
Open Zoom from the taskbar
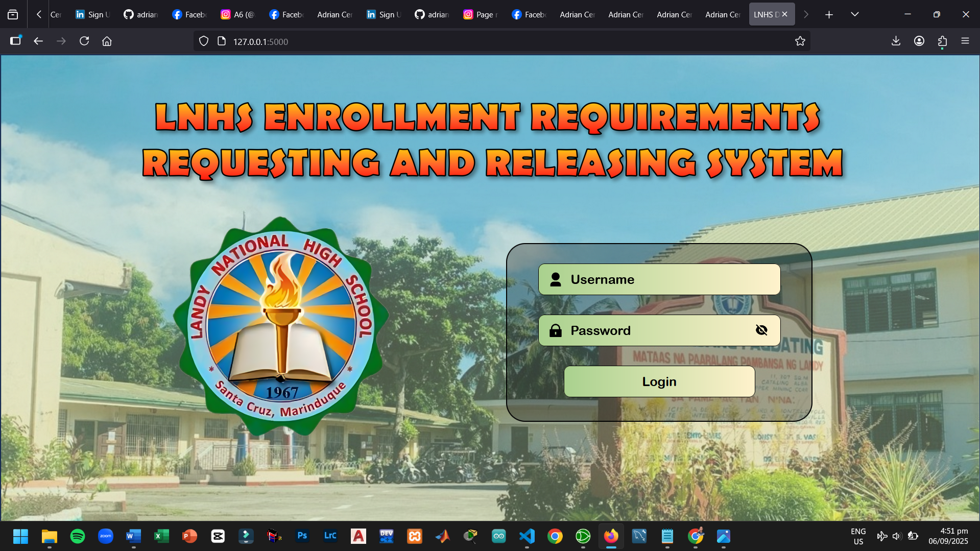tap(106, 536)
